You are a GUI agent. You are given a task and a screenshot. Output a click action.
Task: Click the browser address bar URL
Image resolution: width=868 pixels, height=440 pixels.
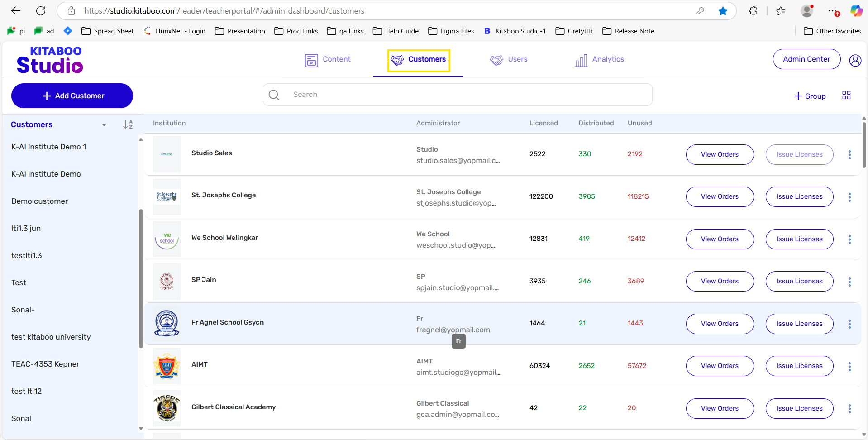(224, 11)
